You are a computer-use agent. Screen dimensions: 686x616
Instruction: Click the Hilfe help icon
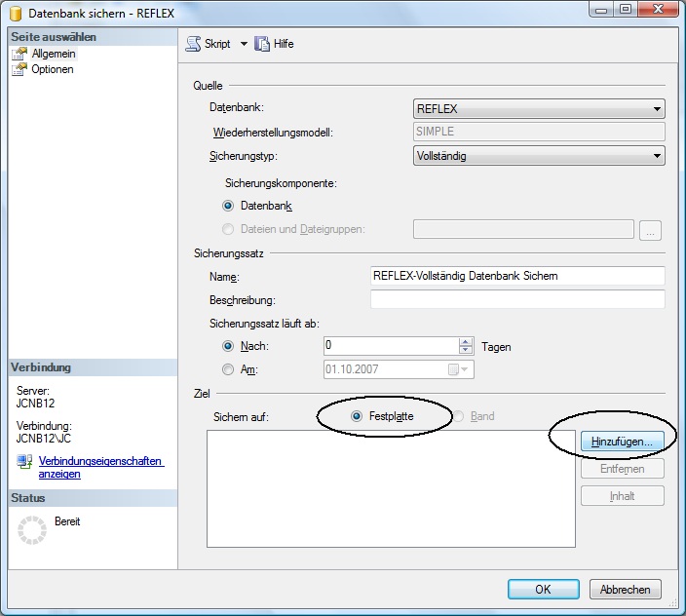(262, 44)
